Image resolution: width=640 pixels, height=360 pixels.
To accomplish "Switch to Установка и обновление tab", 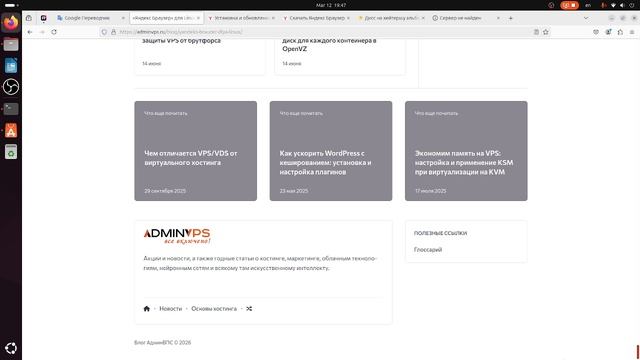I will (241, 18).
